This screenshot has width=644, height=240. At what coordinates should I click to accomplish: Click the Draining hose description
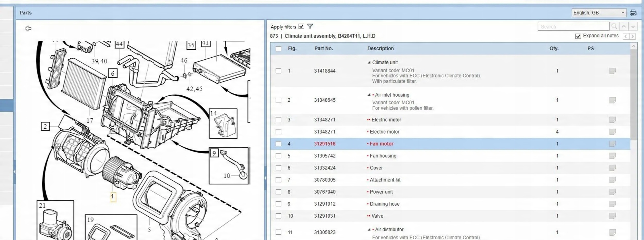(385, 204)
